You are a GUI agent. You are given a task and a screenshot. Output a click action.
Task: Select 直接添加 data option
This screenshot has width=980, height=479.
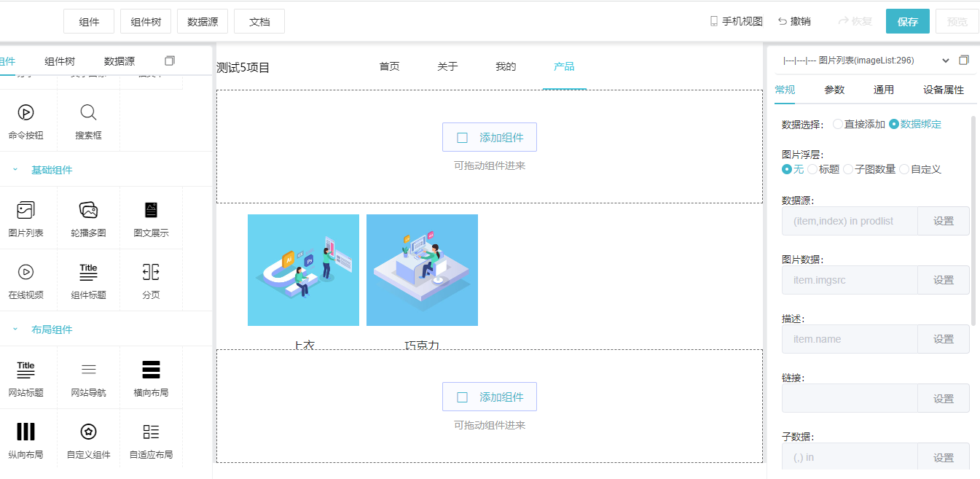858,125
